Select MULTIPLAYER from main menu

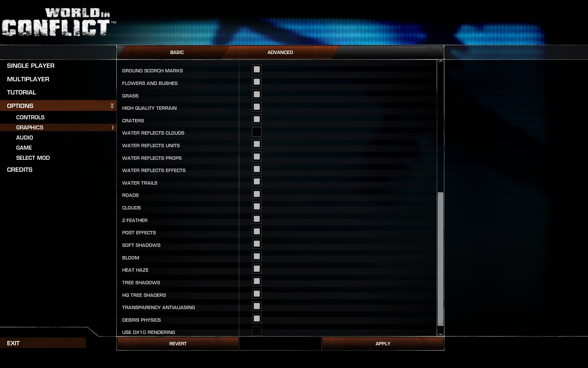pyautogui.click(x=28, y=79)
